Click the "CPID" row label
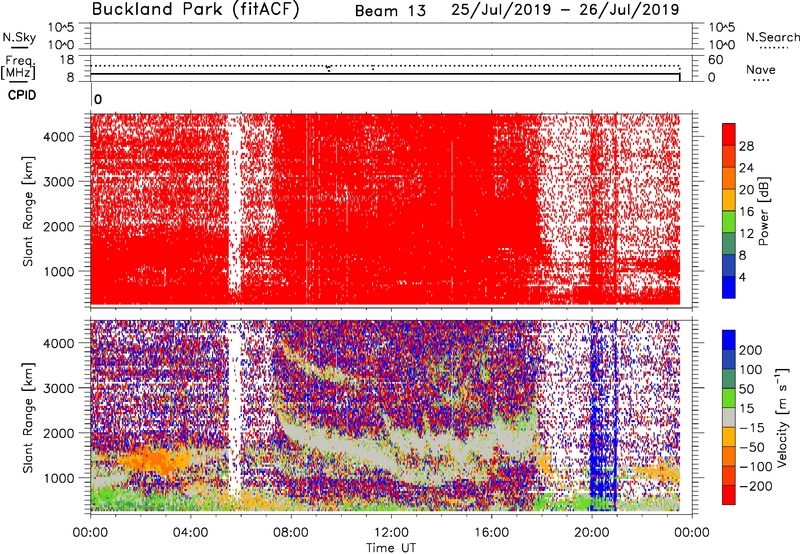This screenshot has width=800, height=554. (22, 95)
